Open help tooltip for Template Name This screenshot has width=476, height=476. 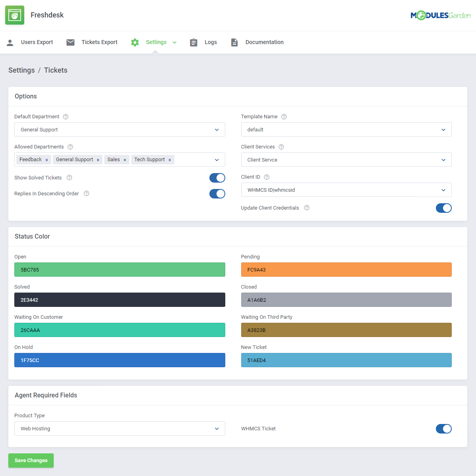click(x=284, y=117)
